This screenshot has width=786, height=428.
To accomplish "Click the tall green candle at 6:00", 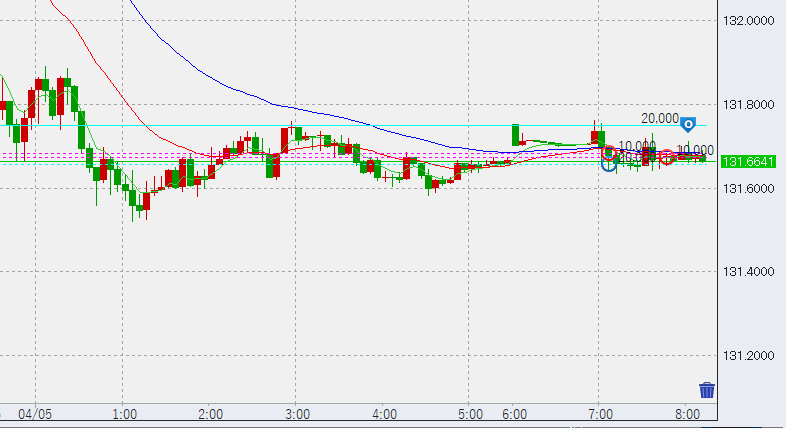I will point(516,134).
